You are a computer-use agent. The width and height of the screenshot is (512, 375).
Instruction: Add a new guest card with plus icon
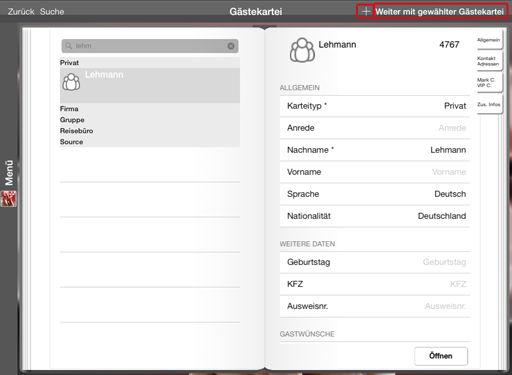point(366,11)
